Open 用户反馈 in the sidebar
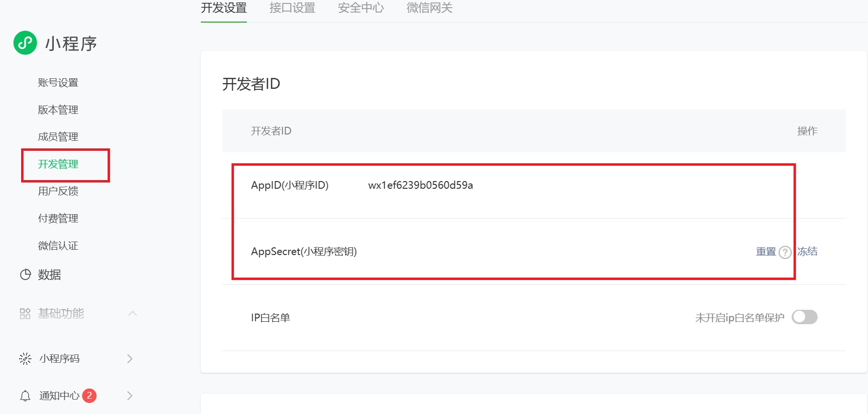868x414 pixels. click(x=58, y=191)
